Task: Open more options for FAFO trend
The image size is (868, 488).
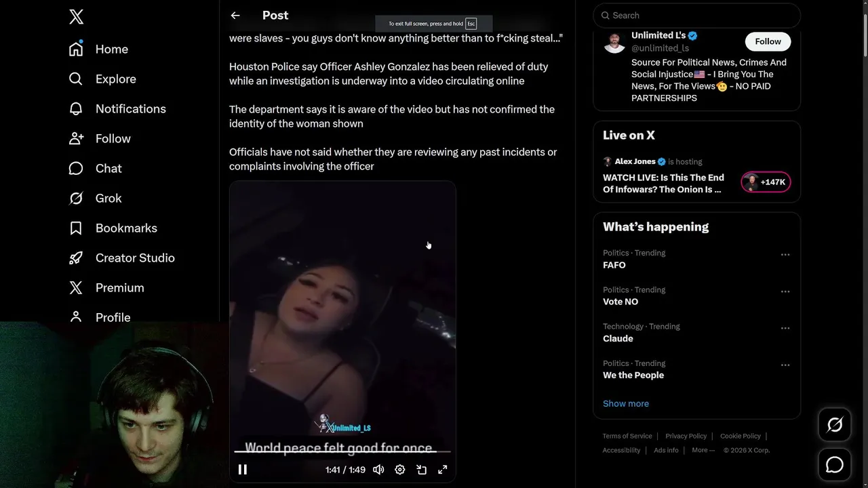Action: tap(785, 255)
